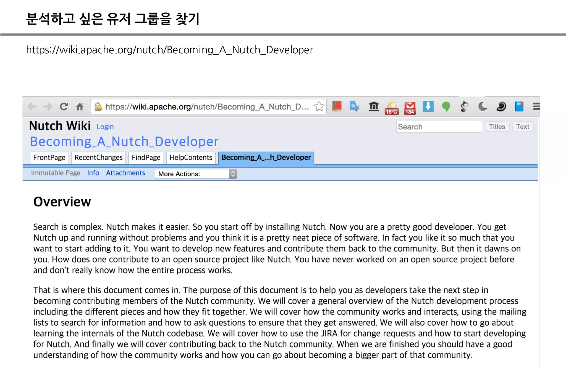Open the Google Translate extension icon
Screen dimensions: 566x392
[x=355, y=106]
